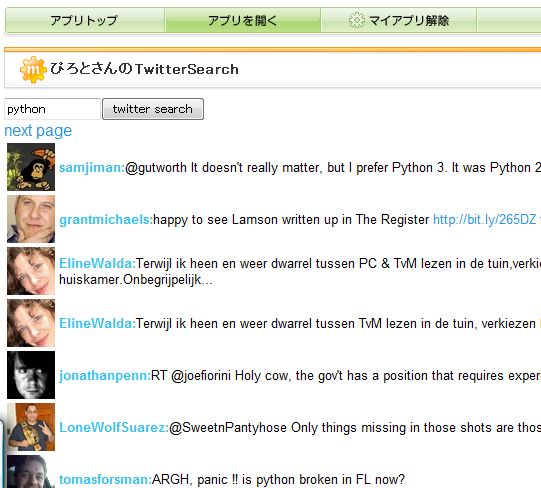The width and height of the screenshot is (541, 488).
Task: Click the tweet text mentioning @SweetnPantyhose
Action: [355, 428]
